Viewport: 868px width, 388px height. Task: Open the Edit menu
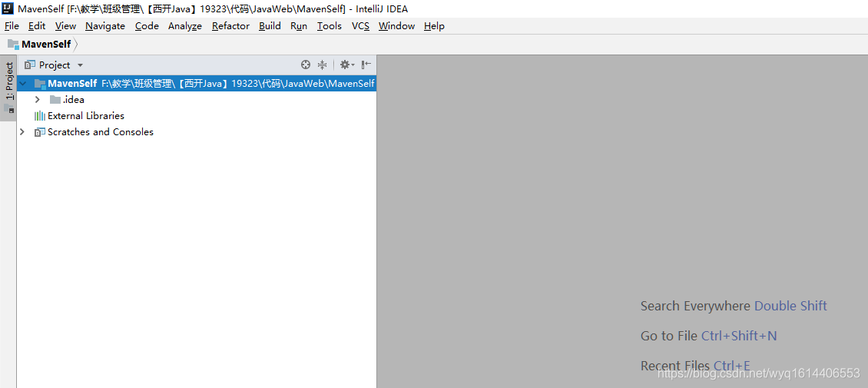37,26
